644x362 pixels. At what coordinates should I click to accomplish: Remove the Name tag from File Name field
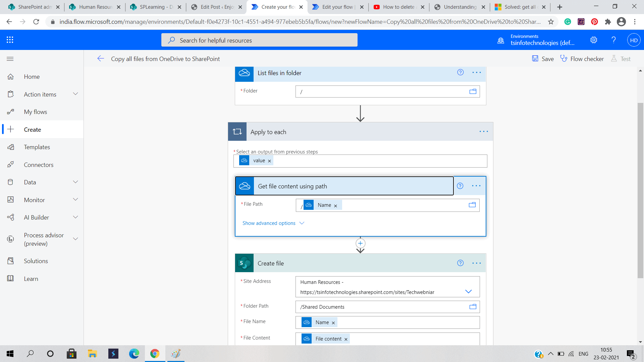tap(333, 322)
